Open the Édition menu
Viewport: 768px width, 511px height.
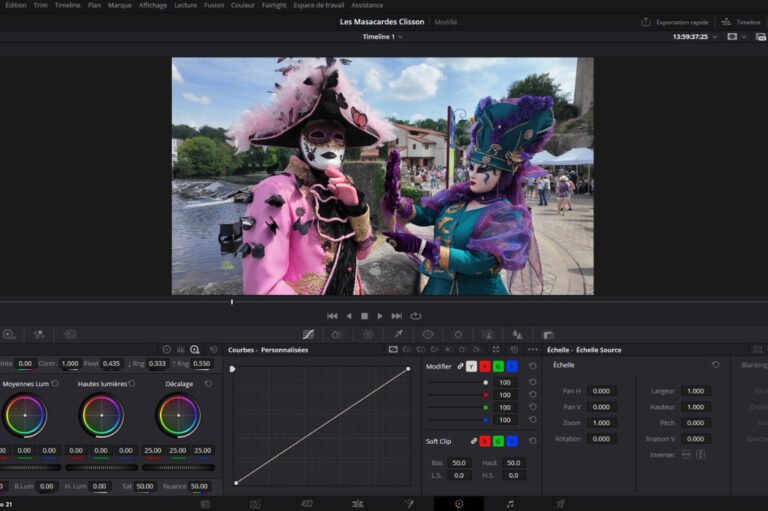tap(16, 5)
